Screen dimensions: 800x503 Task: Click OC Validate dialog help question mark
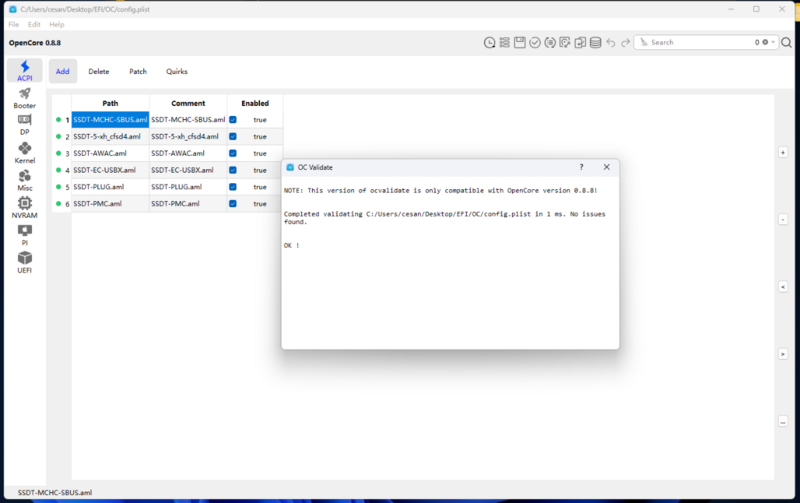tap(581, 167)
